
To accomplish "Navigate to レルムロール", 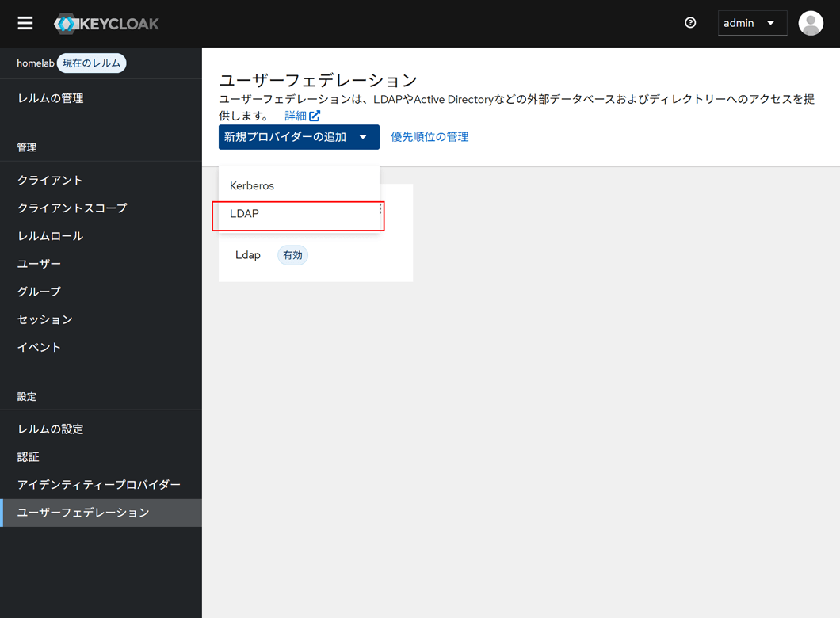I will 50,236.
